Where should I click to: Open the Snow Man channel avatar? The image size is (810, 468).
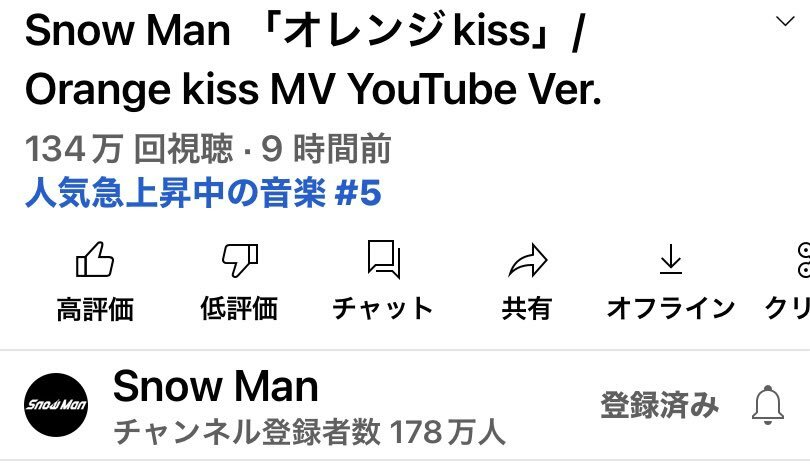[x=56, y=404]
